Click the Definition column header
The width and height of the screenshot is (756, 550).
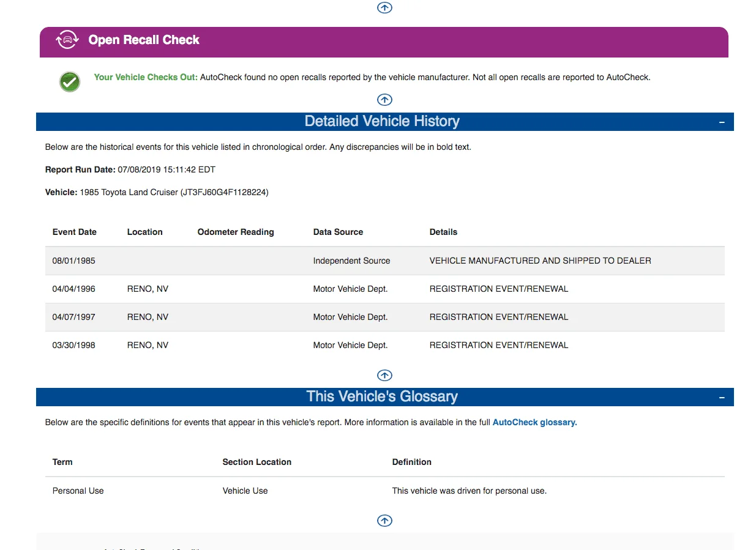(412, 462)
